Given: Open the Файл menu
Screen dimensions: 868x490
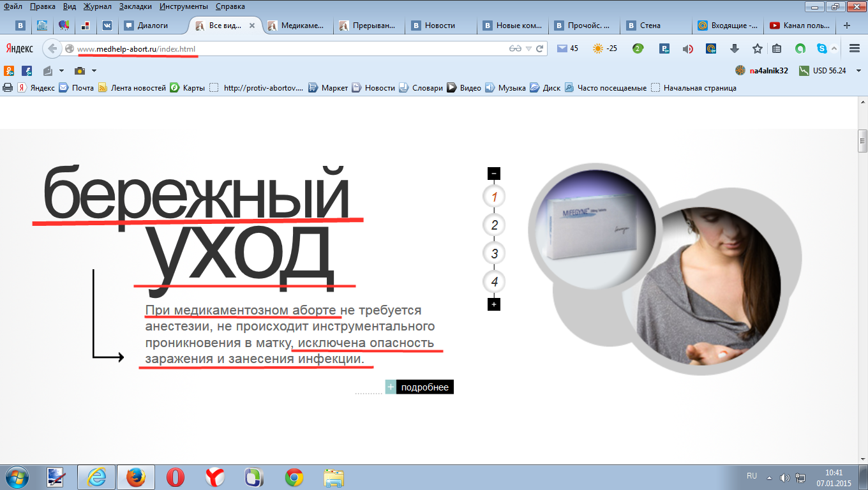Looking at the screenshot, I should (x=13, y=6).
